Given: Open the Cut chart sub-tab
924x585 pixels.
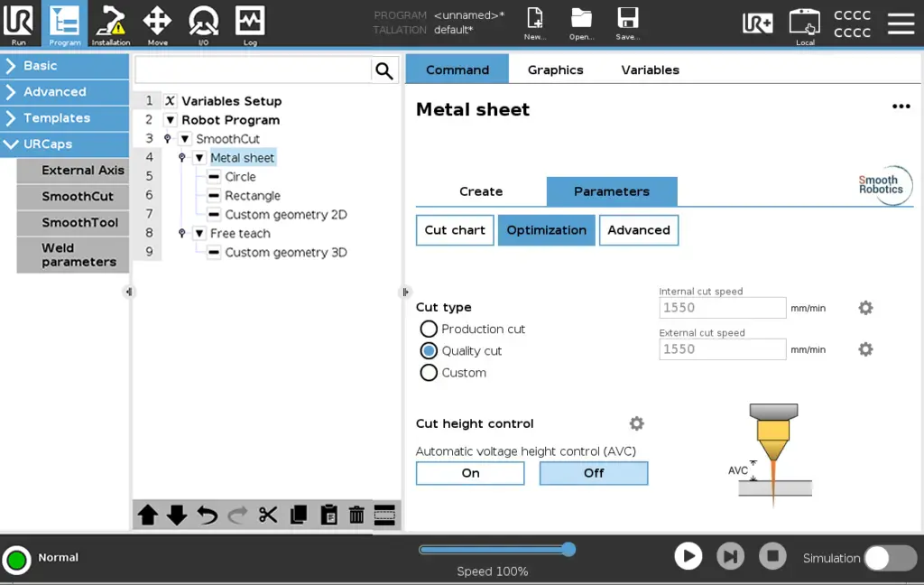Looking at the screenshot, I should click(x=455, y=230).
